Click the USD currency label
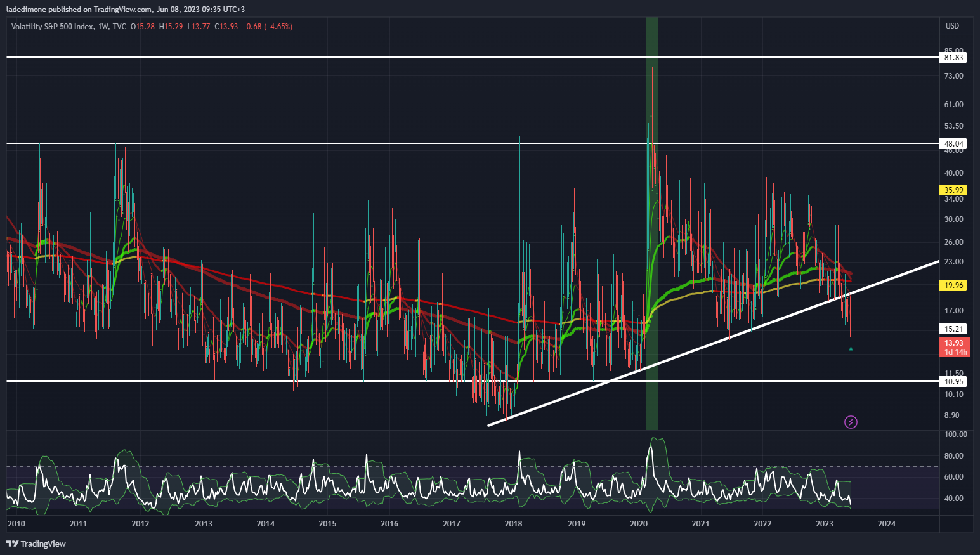980x555 pixels. click(952, 26)
